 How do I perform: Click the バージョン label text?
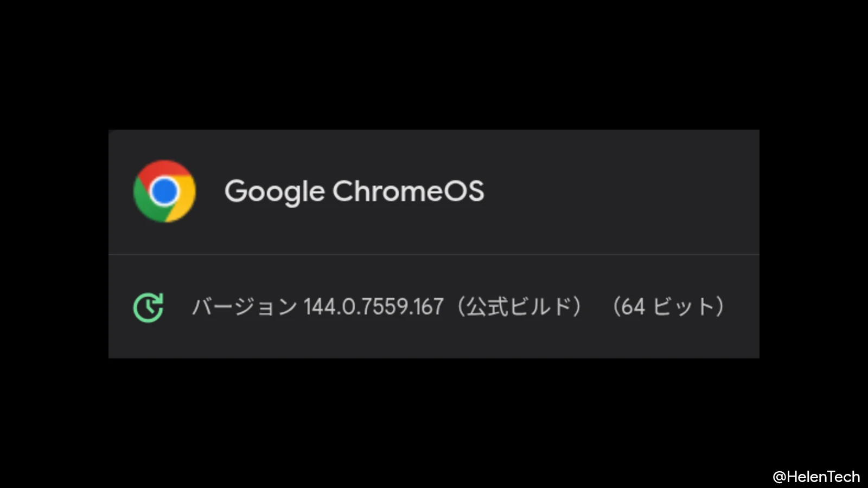click(x=243, y=306)
